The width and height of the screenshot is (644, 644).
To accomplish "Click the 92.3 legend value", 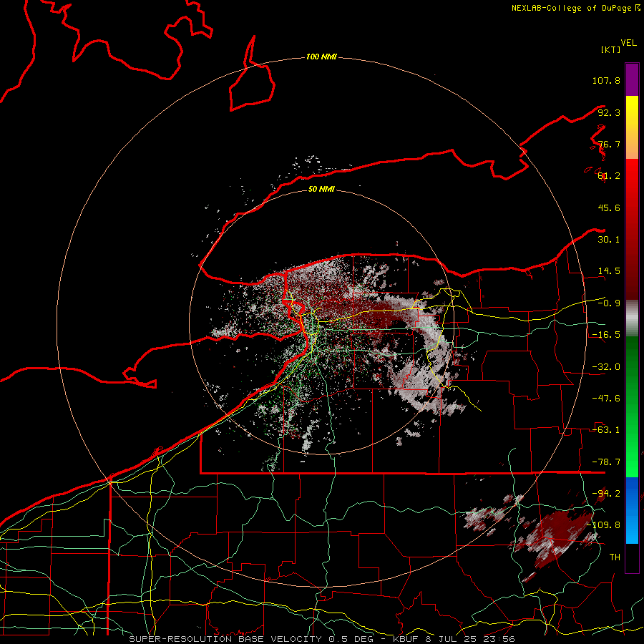I will click(x=609, y=112).
